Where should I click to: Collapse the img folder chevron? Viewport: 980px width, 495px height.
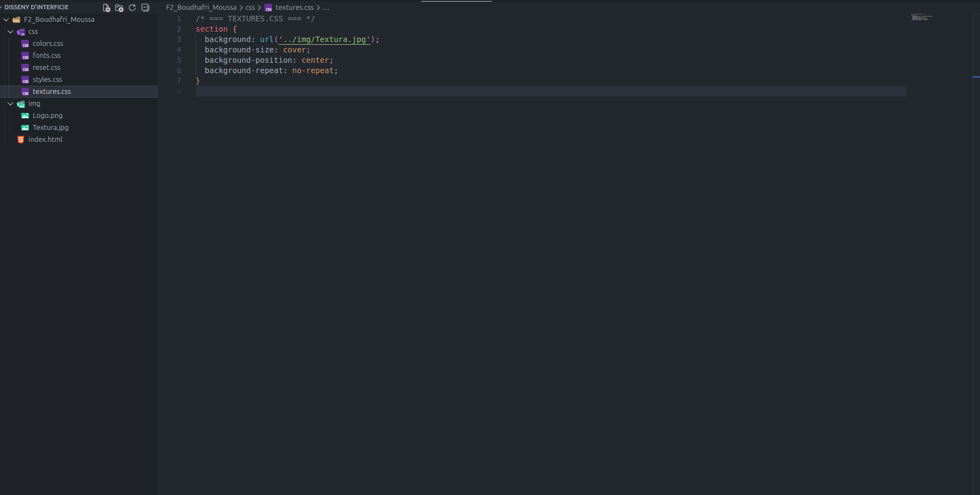(x=10, y=104)
